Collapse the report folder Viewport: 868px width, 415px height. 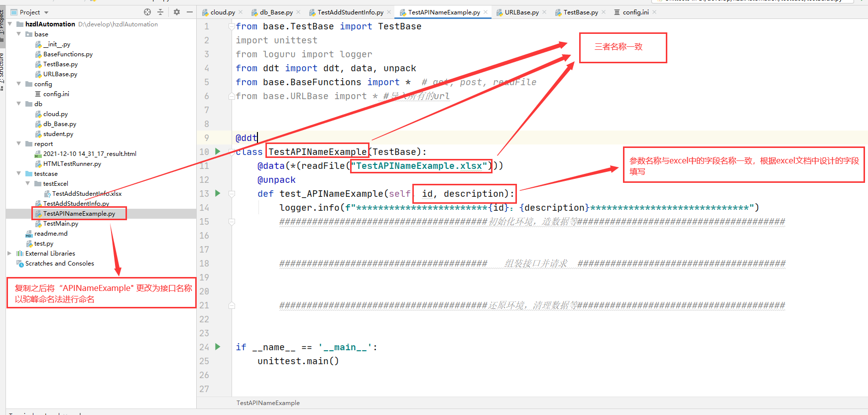[x=19, y=143]
